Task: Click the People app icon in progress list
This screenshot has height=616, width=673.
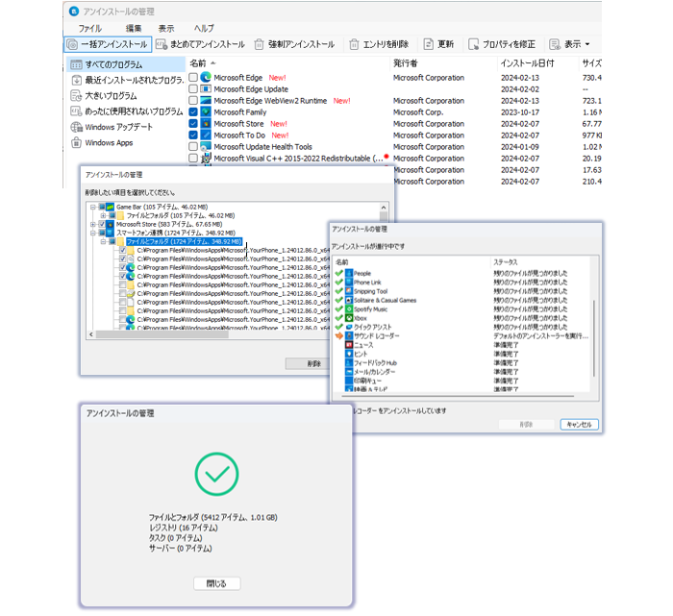Action: click(x=349, y=273)
